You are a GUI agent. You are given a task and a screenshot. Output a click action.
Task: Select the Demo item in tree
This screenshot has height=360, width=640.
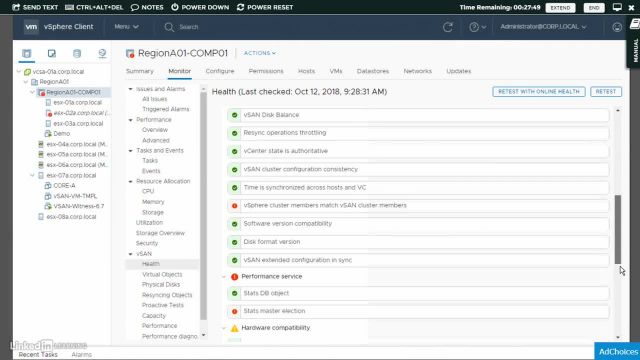click(61, 133)
